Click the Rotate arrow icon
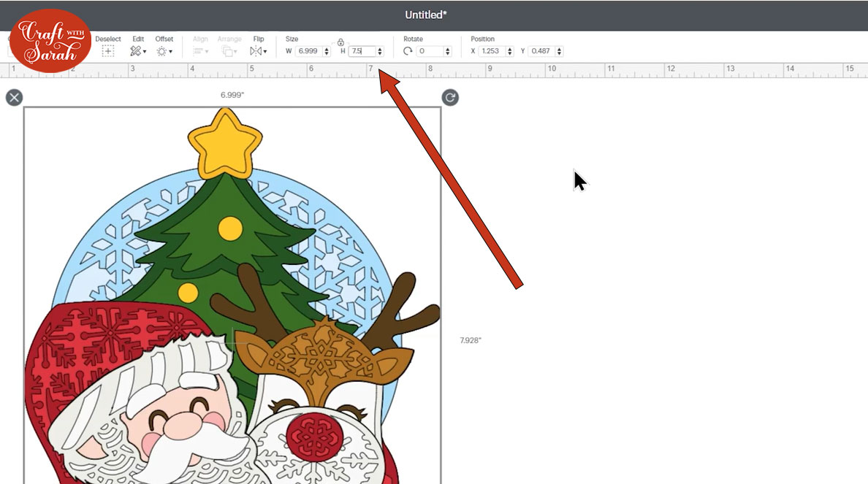Screen dimensions: 868x484 click(x=408, y=51)
